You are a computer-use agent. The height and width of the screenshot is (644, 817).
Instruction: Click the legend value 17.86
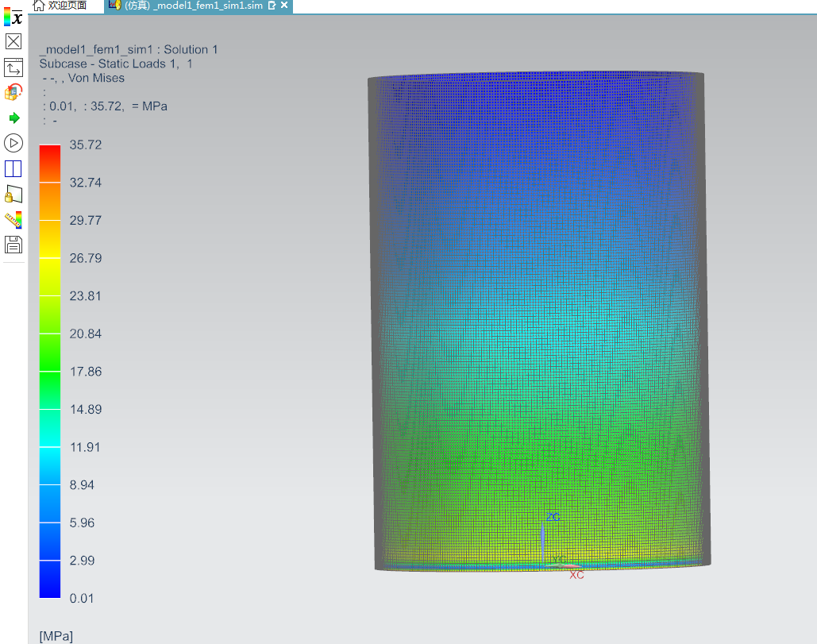click(86, 372)
